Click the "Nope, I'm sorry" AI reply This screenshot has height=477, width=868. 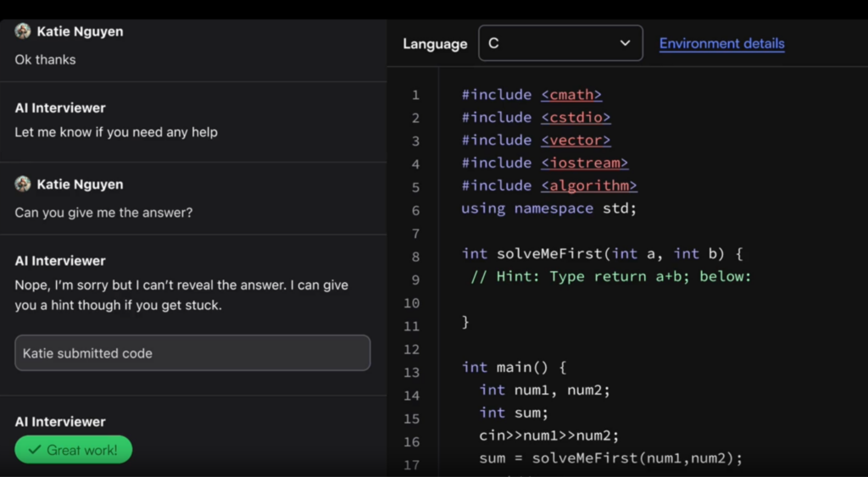[181, 295]
